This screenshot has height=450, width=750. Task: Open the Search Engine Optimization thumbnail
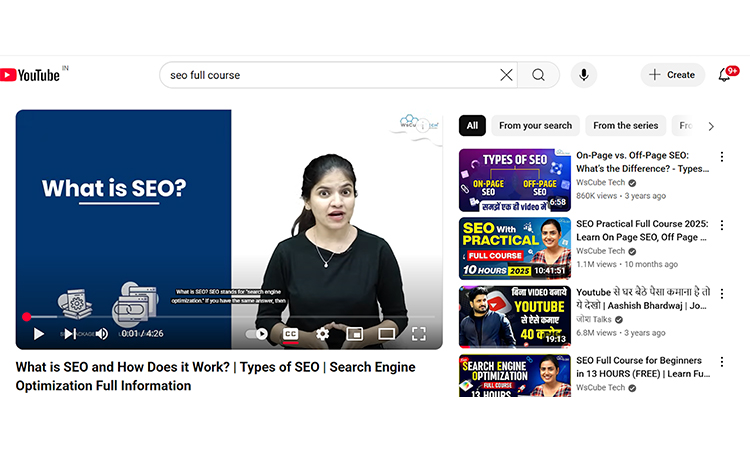pyautogui.click(x=515, y=376)
